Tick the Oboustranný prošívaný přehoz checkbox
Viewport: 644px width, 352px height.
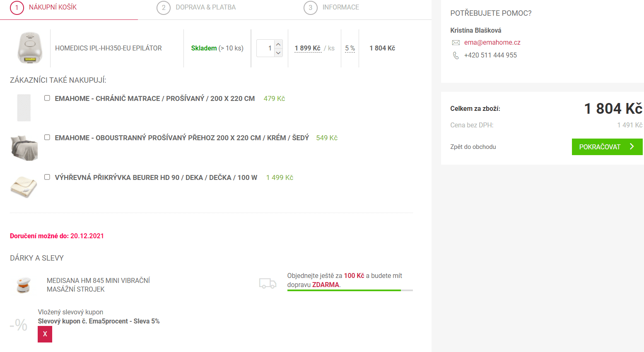[x=47, y=137]
